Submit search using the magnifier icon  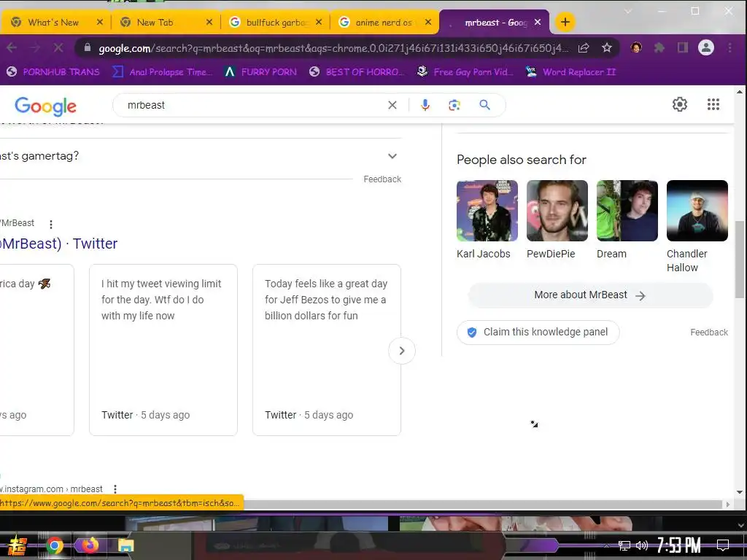(484, 105)
